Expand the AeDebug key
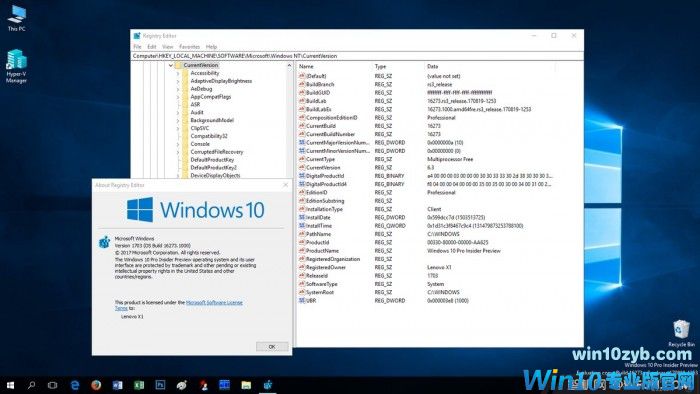The height and width of the screenshot is (394, 700). [178, 89]
